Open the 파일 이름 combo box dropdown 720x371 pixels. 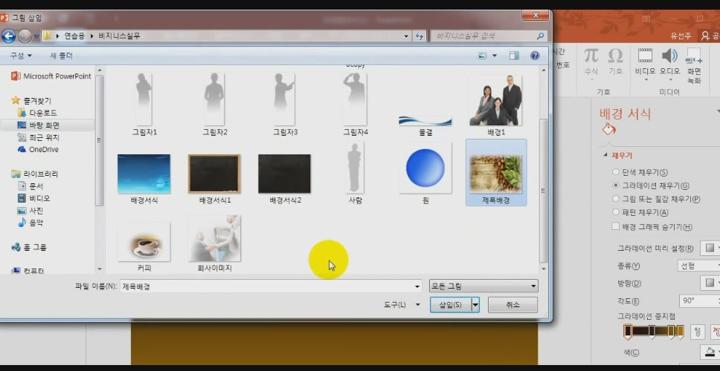tap(417, 287)
